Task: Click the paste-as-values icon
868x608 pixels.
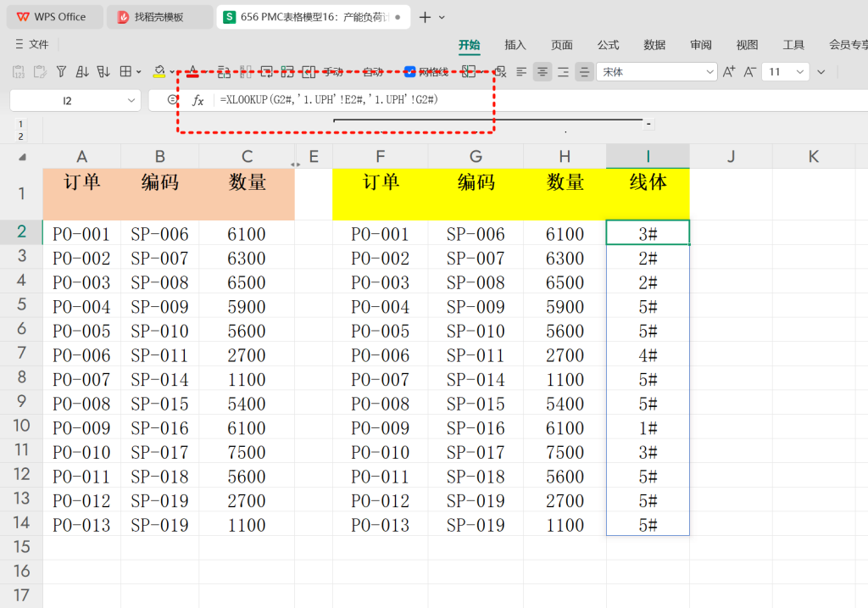Action: tap(19, 71)
